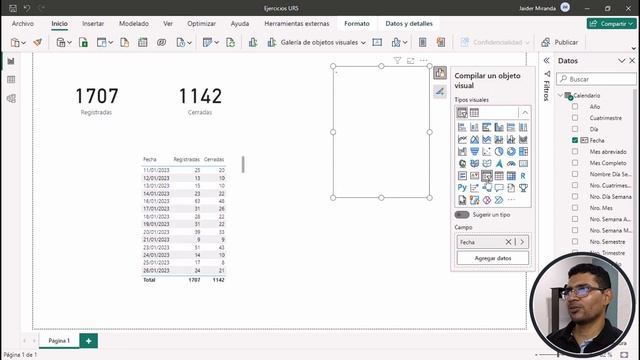Image resolution: width=640 pixels, height=360 pixels.
Task: Open the Archivo menu
Action: (23, 24)
